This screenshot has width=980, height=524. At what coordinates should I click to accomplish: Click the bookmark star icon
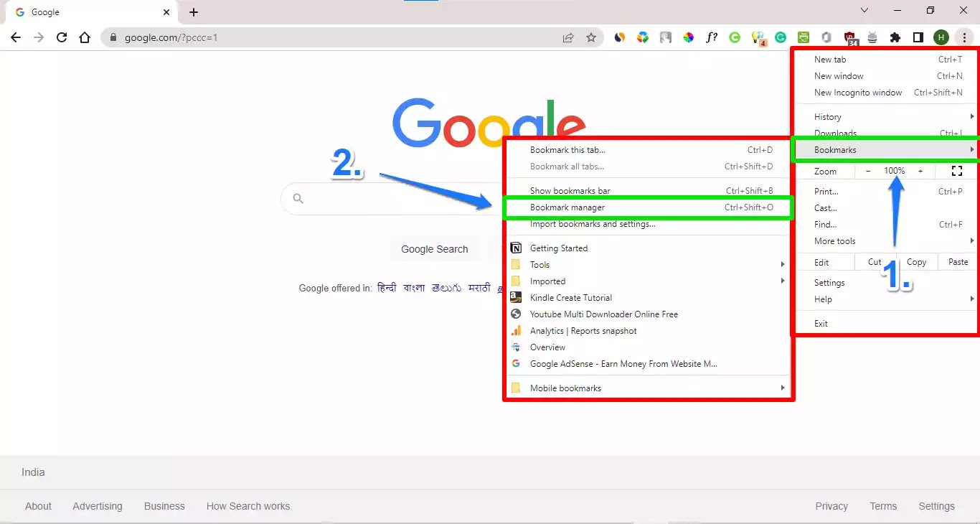pos(593,37)
